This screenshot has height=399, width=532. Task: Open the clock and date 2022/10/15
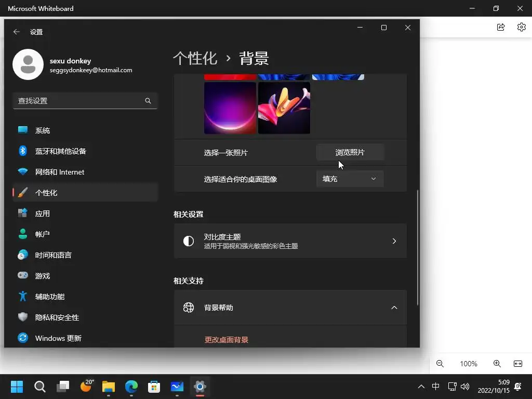tap(494, 387)
